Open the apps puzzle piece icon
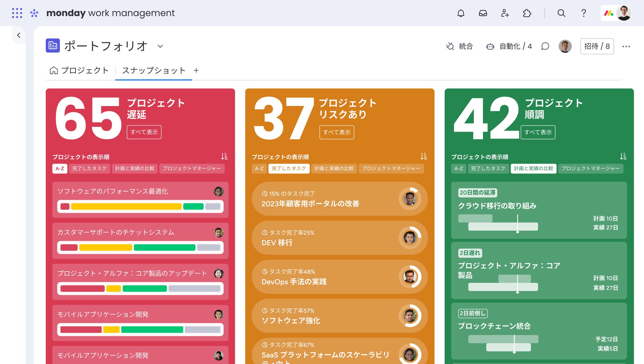The width and height of the screenshot is (644, 364). [527, 13]
